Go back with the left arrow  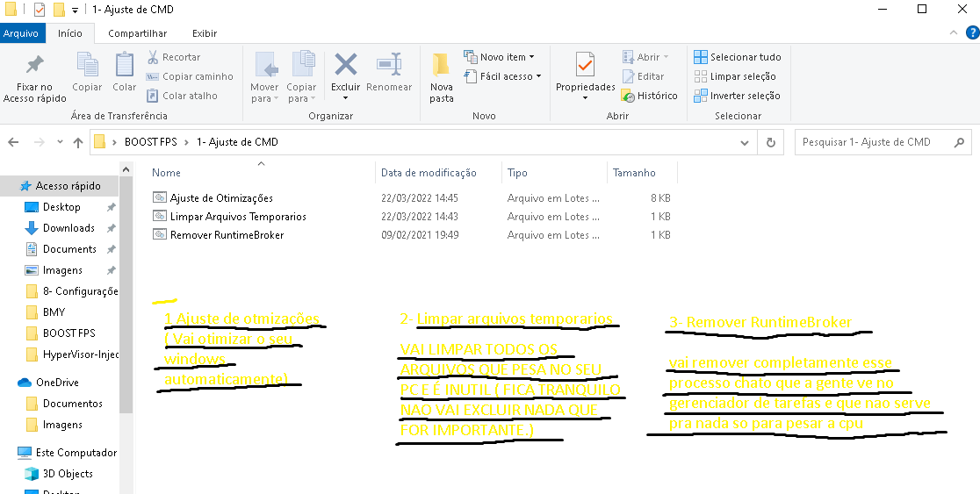pos(13,142)
